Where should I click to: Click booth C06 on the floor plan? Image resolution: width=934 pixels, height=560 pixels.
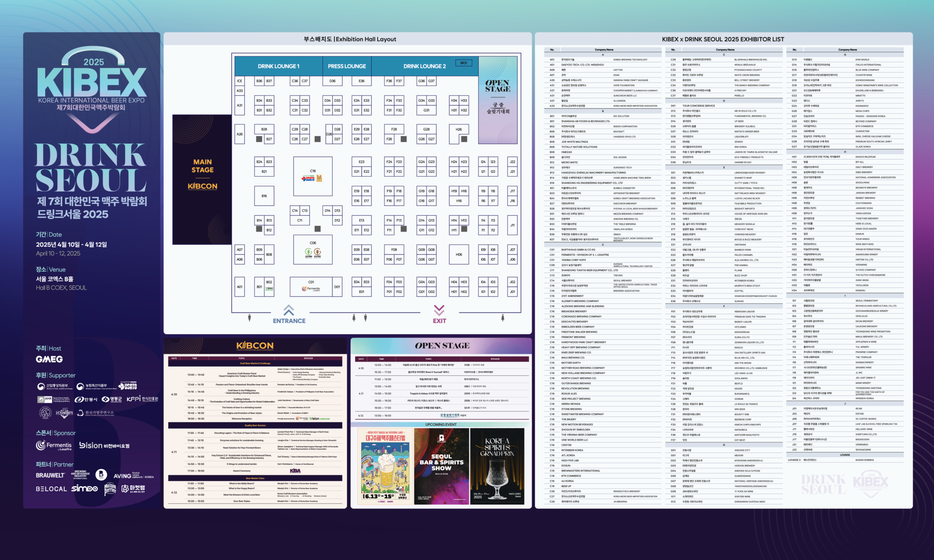pos(313,249)
